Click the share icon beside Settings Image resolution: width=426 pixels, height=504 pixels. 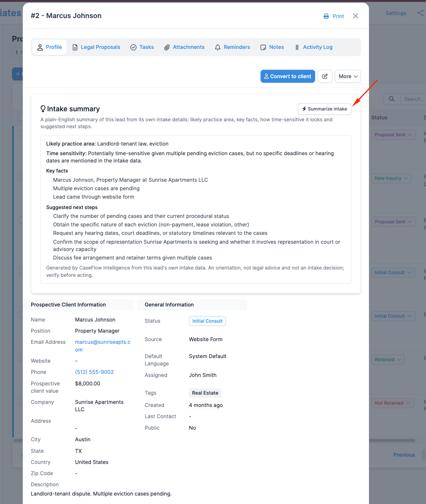(420, 13)
